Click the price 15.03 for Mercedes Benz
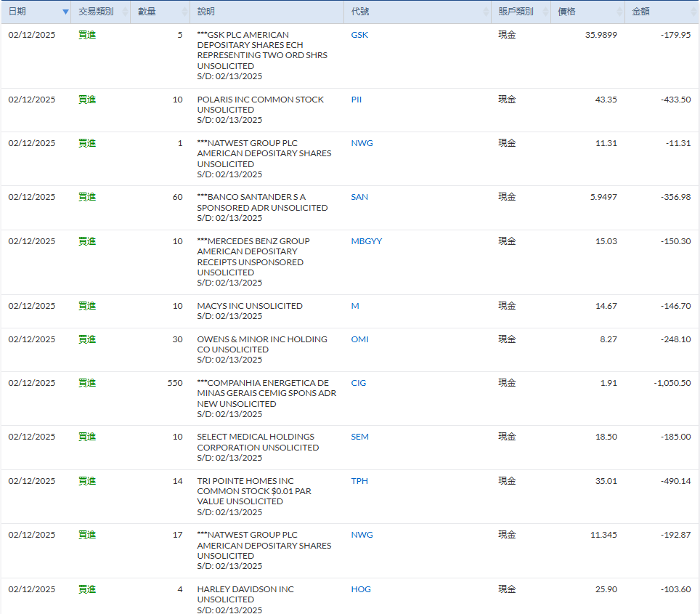 606,241
